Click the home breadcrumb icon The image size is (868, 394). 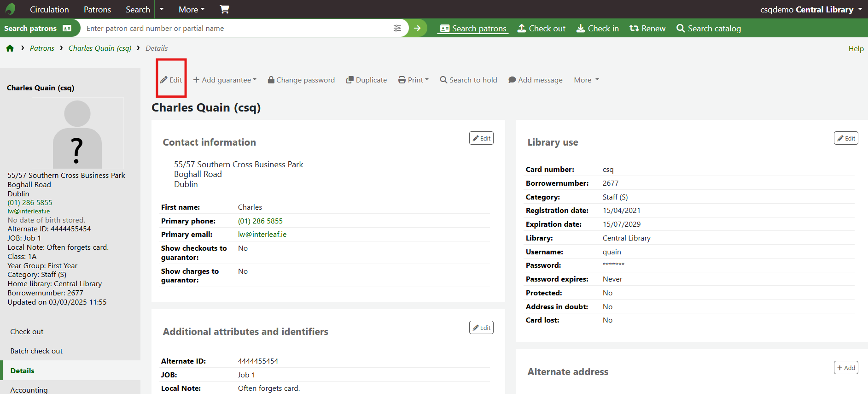pos(10,48)
